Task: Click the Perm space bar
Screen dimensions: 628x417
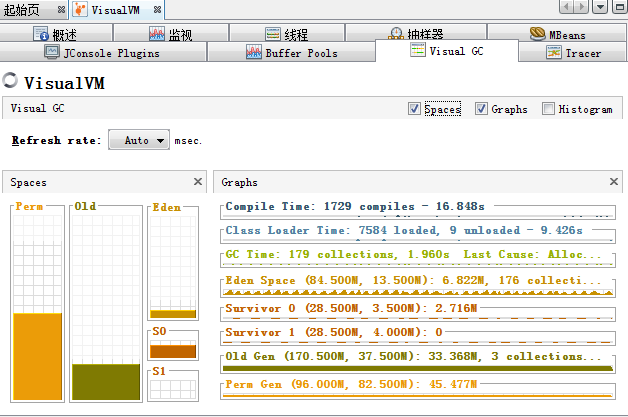Action: tap(38, 308)
